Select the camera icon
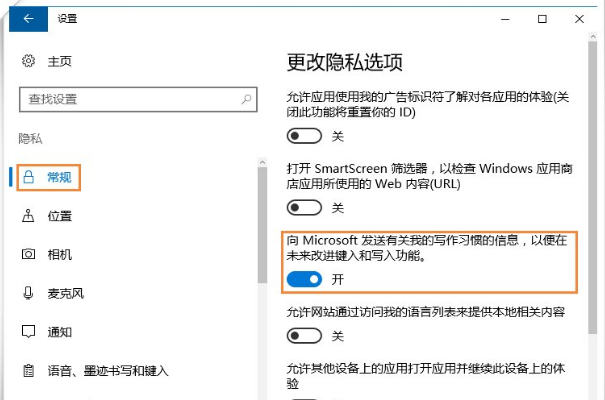605x400 pixels. pos(28,254)
